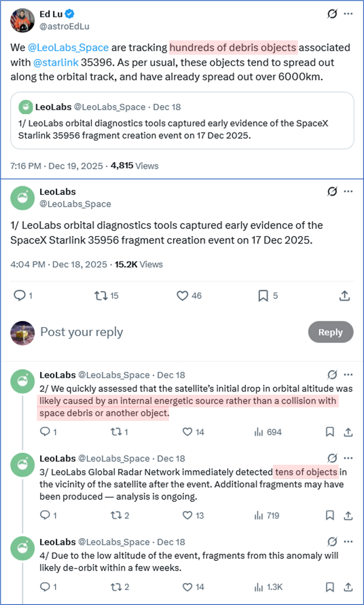
Task: Open the Grok icon on Ed Lu's post
Action: (x=332, y=14)
